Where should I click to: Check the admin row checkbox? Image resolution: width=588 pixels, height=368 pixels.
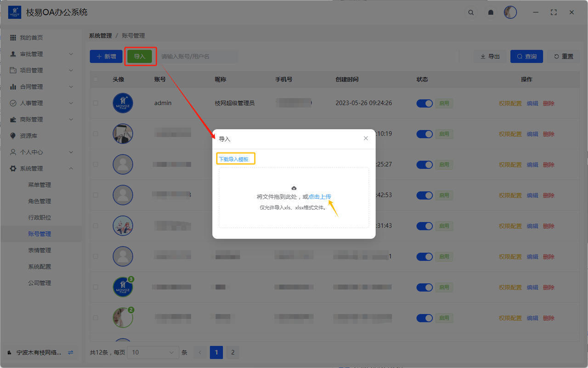[96, 103]
